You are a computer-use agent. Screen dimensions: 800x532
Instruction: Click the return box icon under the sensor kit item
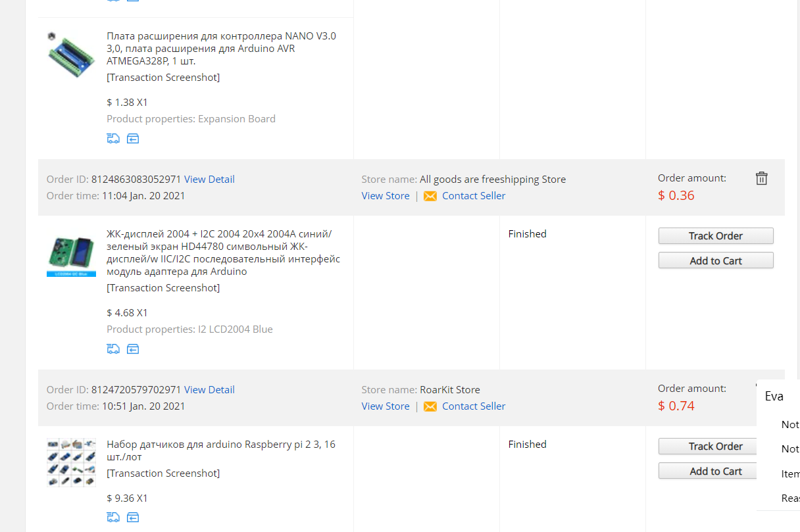pos(133,518)
